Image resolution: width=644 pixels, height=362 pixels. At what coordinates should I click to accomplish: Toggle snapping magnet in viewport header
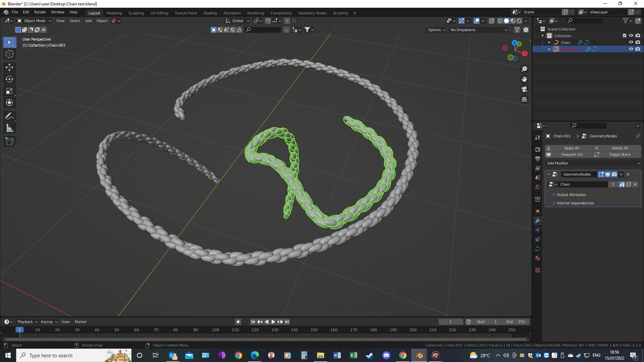pyautogui.click(x=268, y=21)
